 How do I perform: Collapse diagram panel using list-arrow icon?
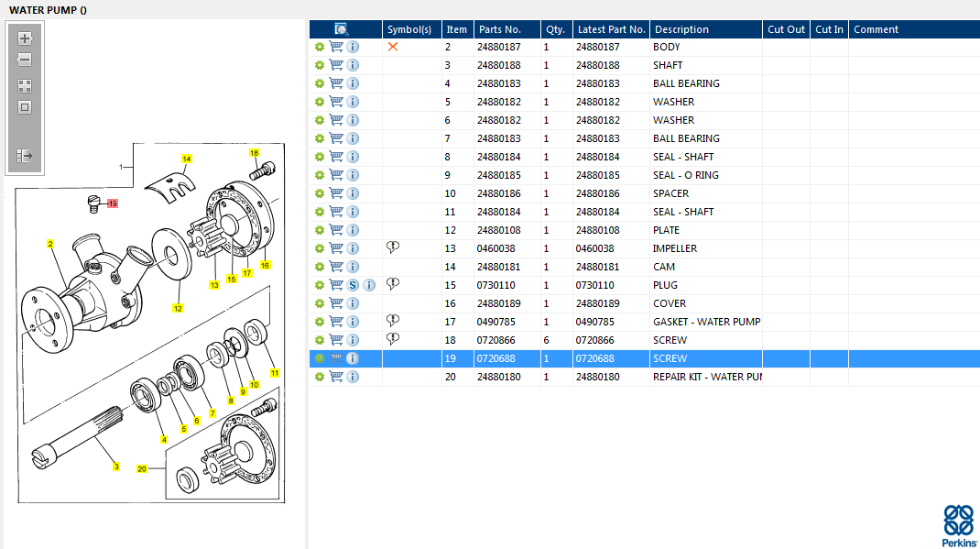point(25,156)
